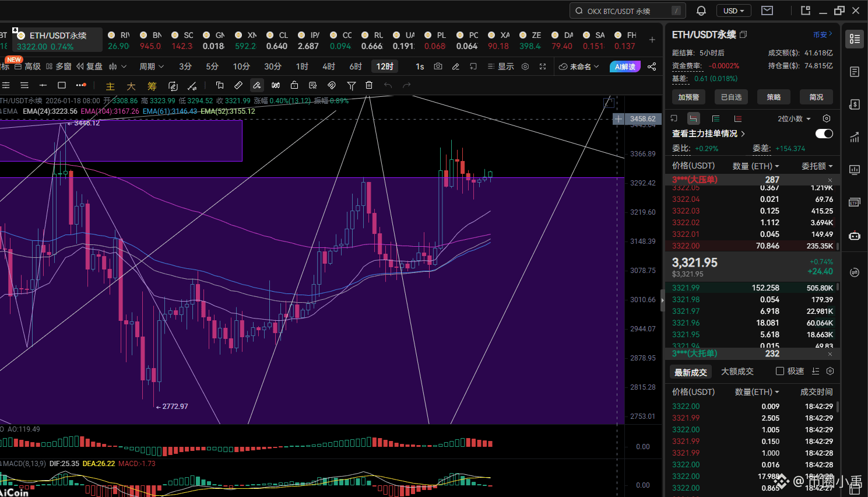
Task: Take a chart screenshot with the camera icon
Action: tap(438, 66)
